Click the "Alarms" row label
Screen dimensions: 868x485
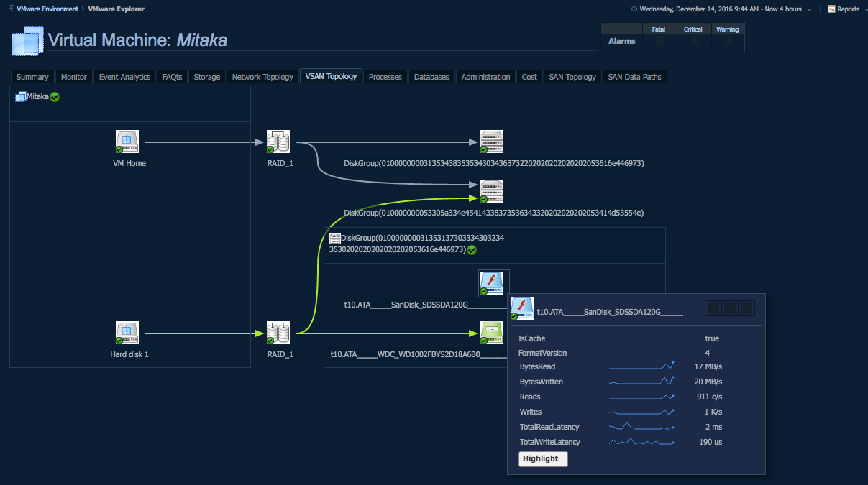point(622,41)
